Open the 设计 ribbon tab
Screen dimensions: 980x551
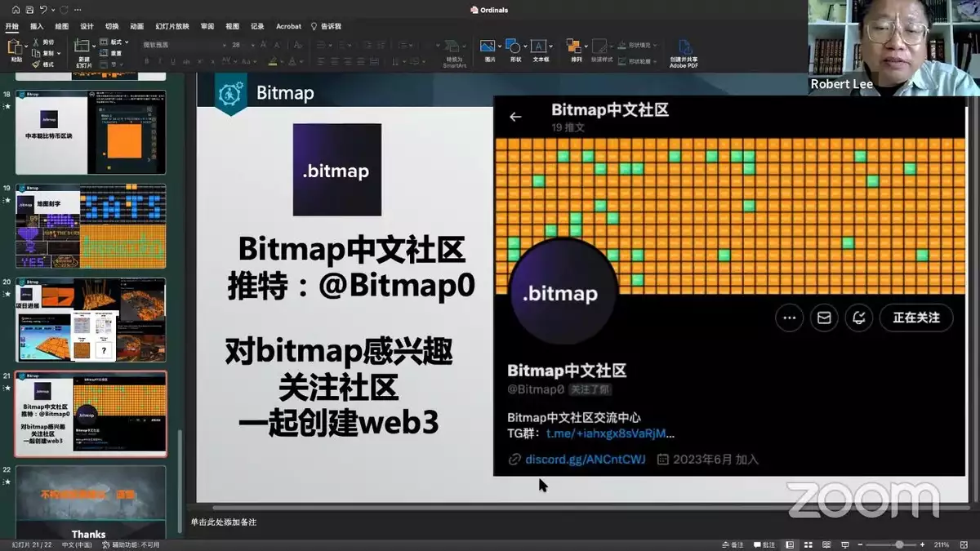click(87, 26)
